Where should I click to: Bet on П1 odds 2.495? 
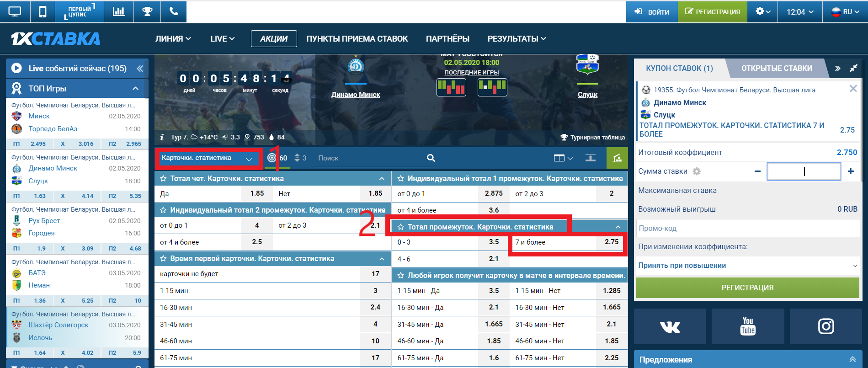tap(30, 144)
